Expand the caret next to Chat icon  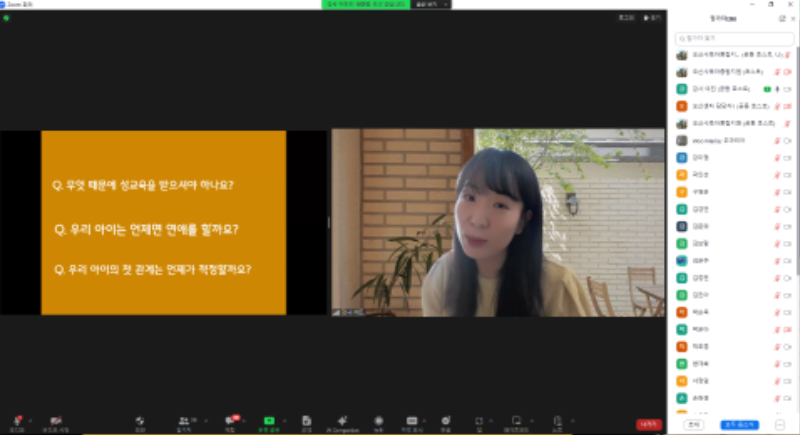coord(244,421)
